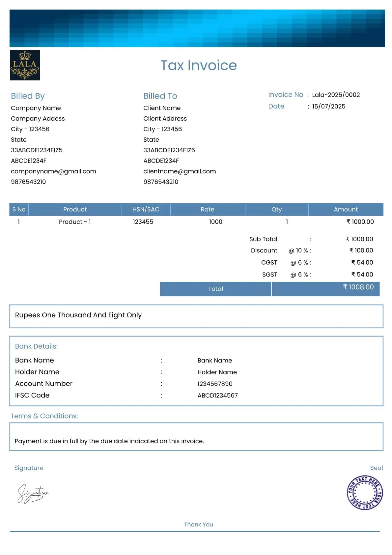The width and height of the screenshot is (392, 555).
Task: Click the ₹ 1008.00 total amount
Action: point(358,287)
